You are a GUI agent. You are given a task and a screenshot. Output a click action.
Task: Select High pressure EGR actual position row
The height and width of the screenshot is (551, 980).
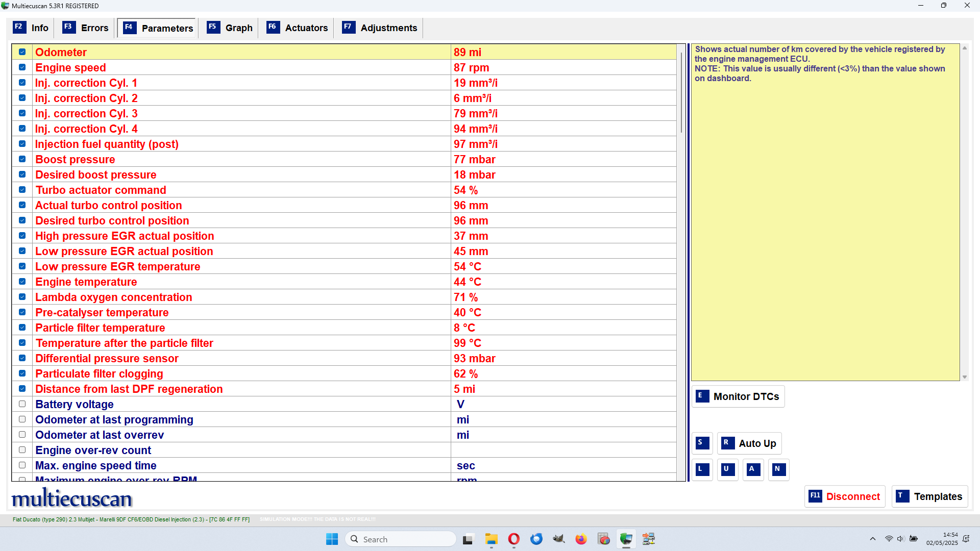tap(345, 236)
